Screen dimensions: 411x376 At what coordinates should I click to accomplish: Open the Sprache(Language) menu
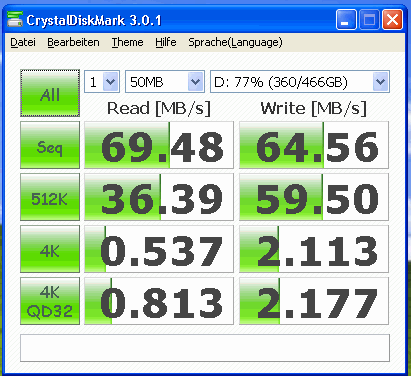(x=235, y=42)
